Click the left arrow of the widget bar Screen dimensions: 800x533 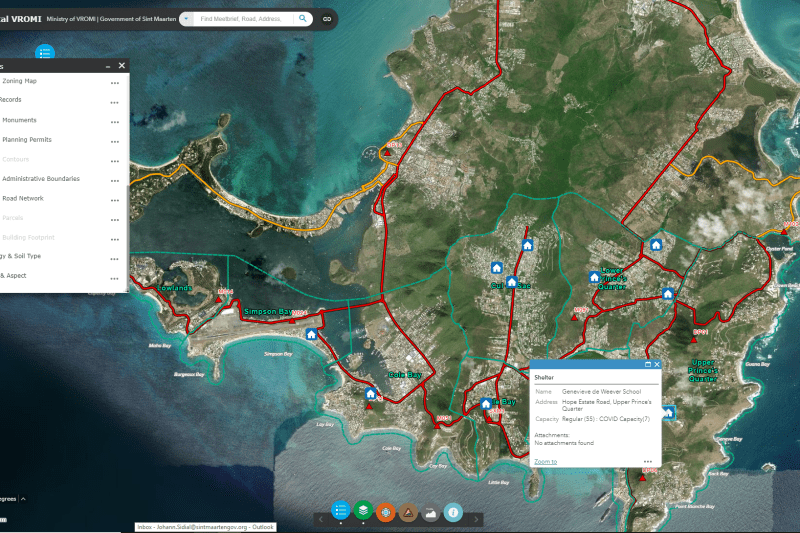point(321,519)
